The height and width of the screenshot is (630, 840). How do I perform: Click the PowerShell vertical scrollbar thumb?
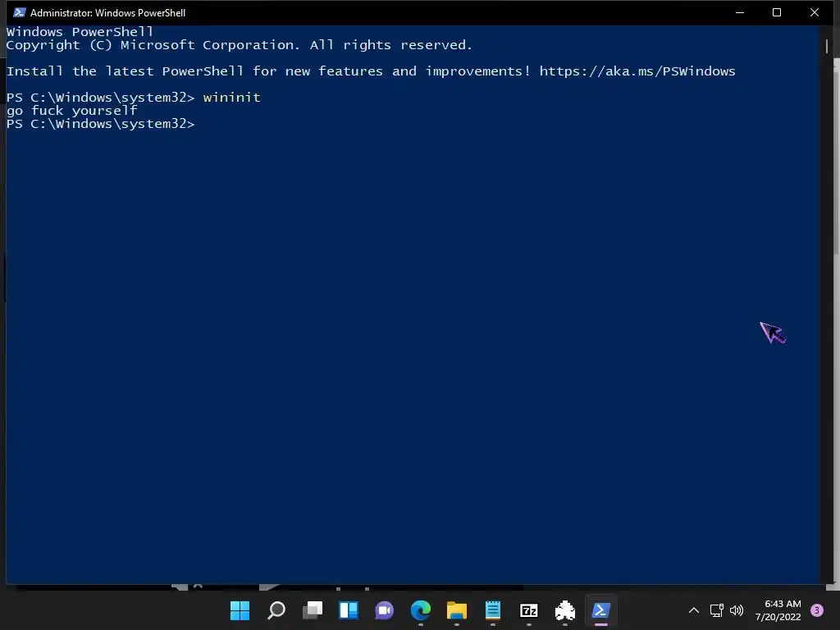tap(827, 47)
